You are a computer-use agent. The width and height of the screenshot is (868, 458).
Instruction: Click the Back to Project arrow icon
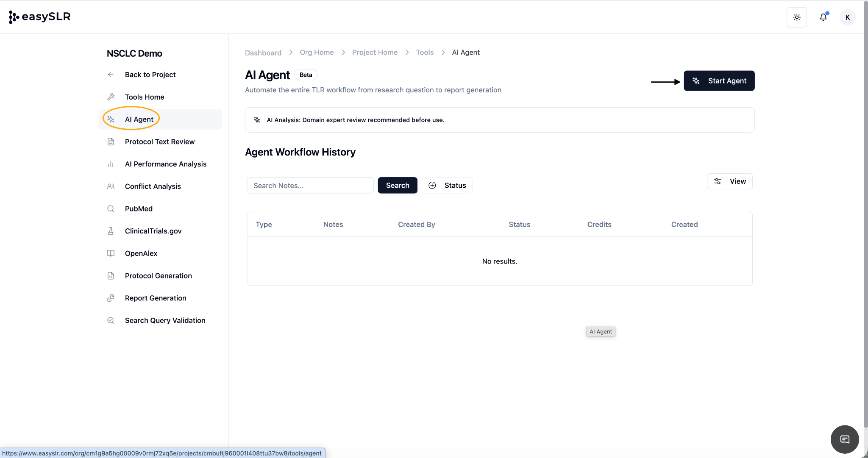[x=111, y=75]
